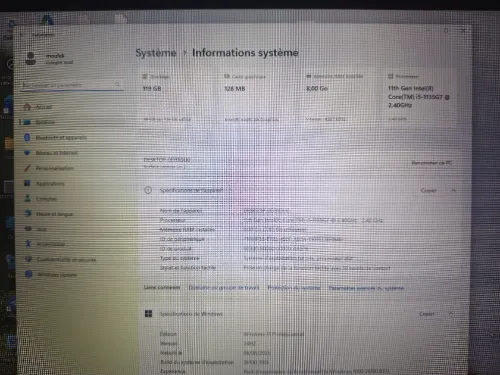Viewport: 500px width, 375px height.
Task: Copy the device specifications with Copier
Action: coord(429,191)
